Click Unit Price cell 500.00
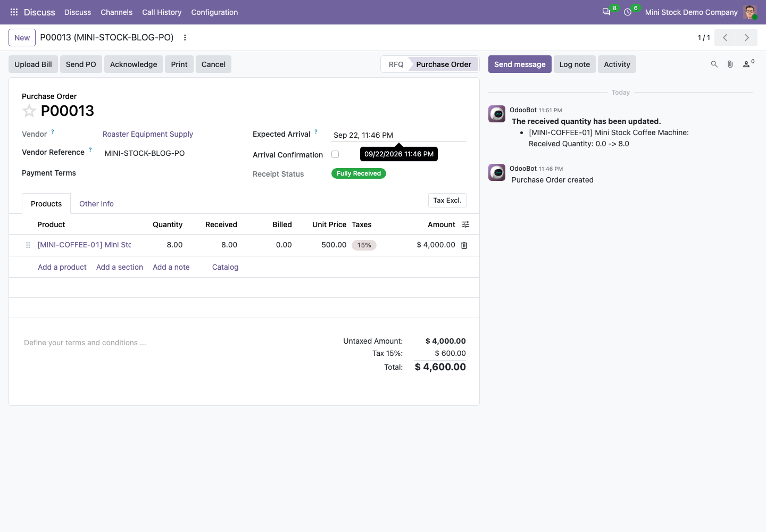 tap(334, 245)
